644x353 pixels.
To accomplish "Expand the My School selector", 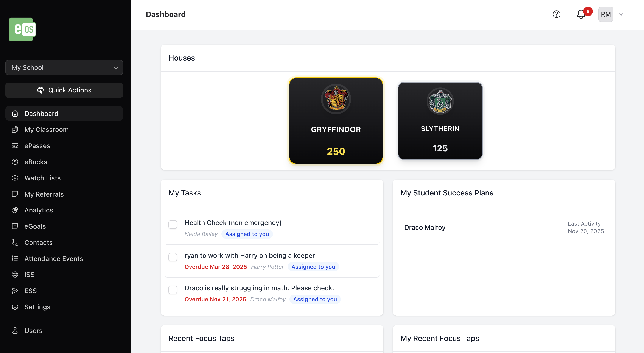I will (64, 67).
